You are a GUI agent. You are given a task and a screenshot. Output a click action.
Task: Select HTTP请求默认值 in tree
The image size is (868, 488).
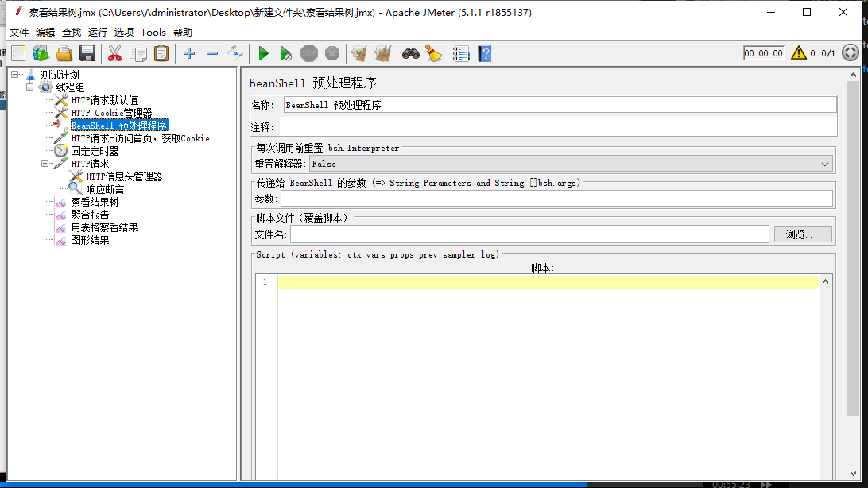point(104,100)
